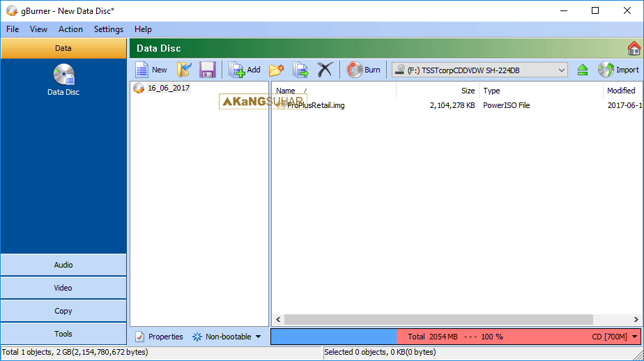
Task: Open the Help menu
Action: pos(143,29)
